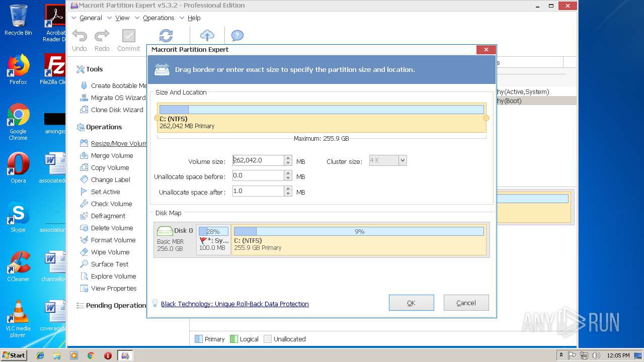
Task: Open Surface Test operation
Action: coord(104,264)
